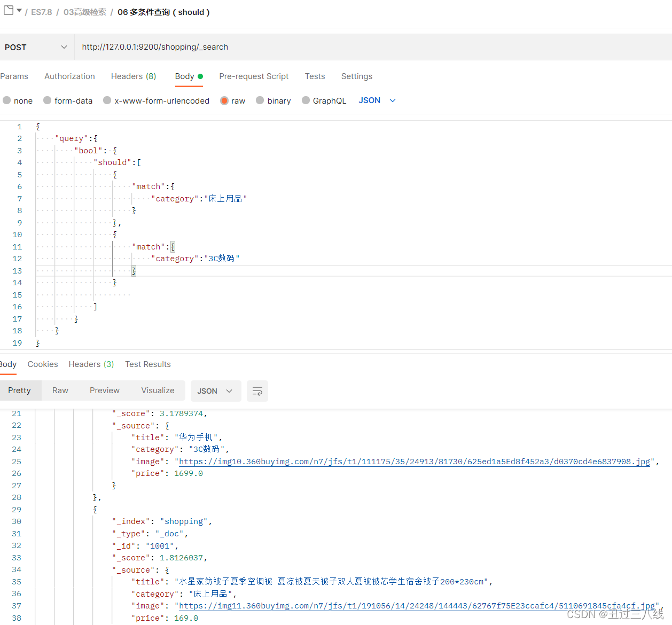The width and height of the screenshot is (672, 625).
Task: Toggle the response line wrap icon
Action: [x=257, y=391]
